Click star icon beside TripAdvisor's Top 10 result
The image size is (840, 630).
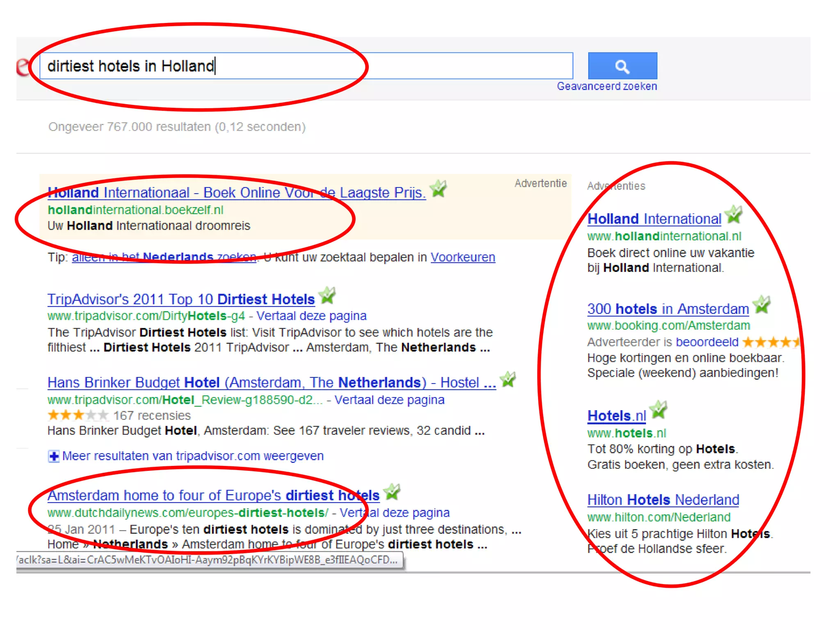point(327,295)
